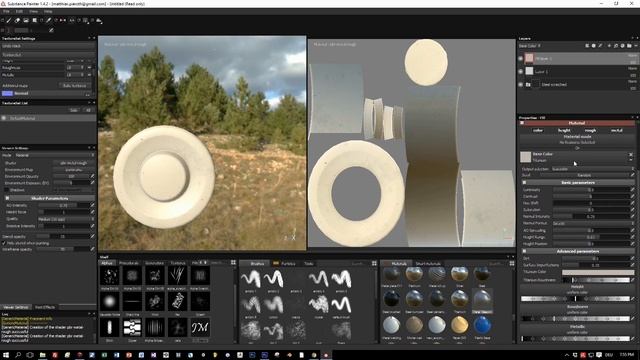Select the blue plastic material sphere
Image resolution: width=640 pixels, height=360 pixels.
click(482, 325)
